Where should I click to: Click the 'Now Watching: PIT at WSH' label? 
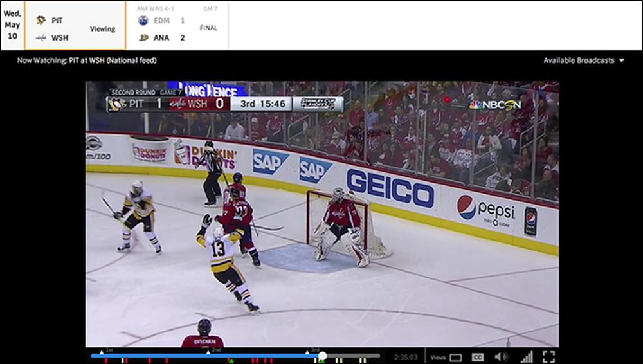(x=87, y=60)
